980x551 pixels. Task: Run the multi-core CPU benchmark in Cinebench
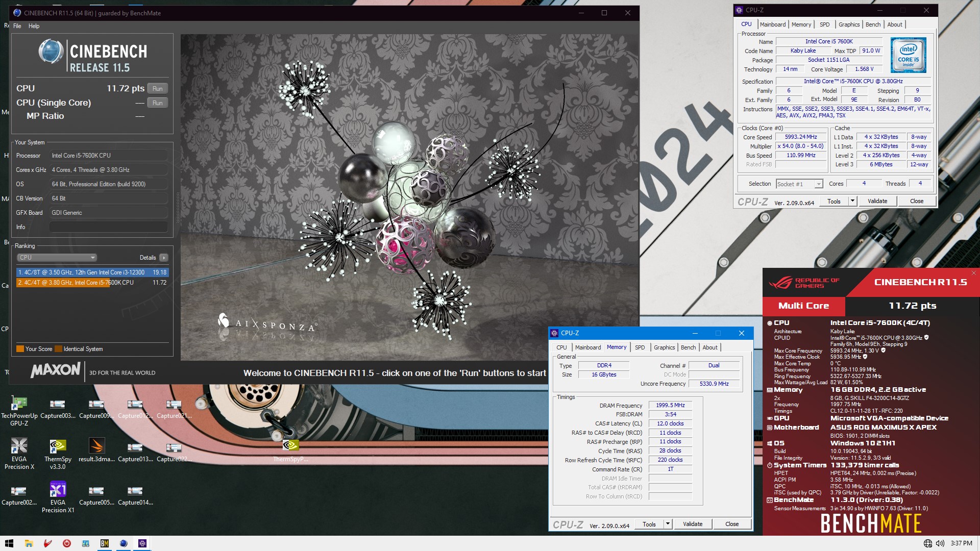click(x=158, y=89)
